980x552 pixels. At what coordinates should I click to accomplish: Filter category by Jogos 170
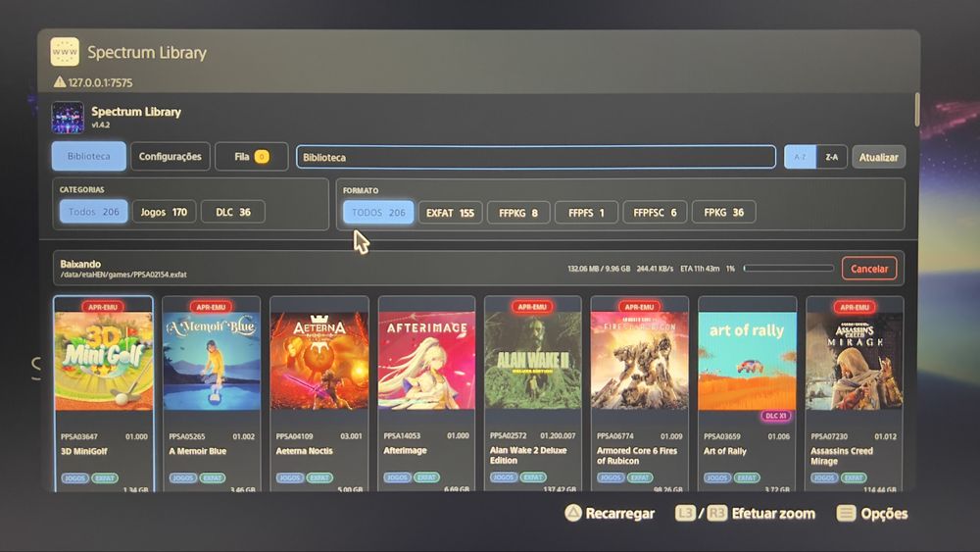click(164, 212)
